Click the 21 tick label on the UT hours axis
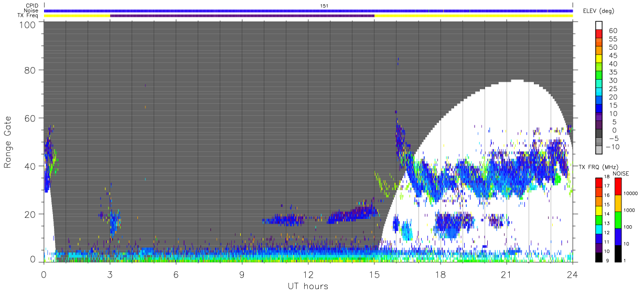Viewport: 644px width, 297px height. 507,274
